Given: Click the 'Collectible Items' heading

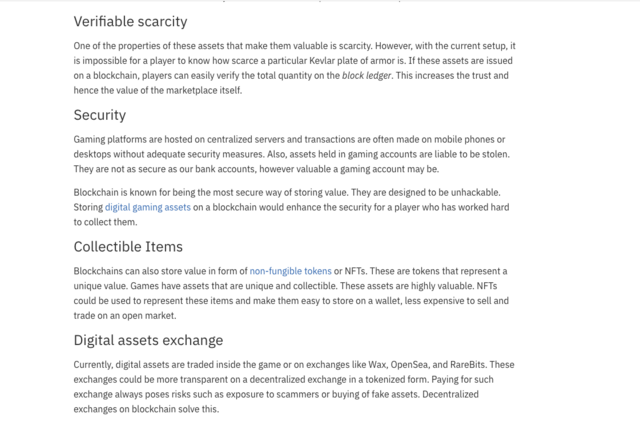Looking at the screenshot, I should (x=128, y=247).
